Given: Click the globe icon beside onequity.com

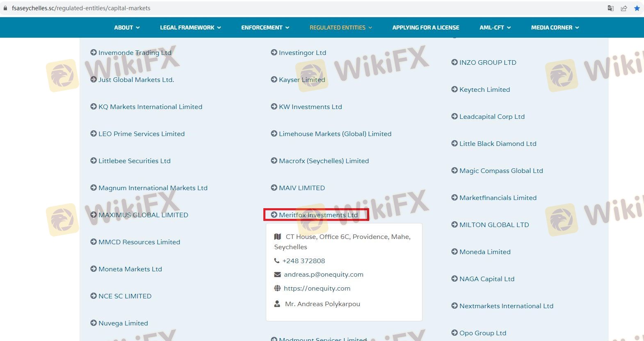Looking at the screenshot, I should tap(277, 288).
